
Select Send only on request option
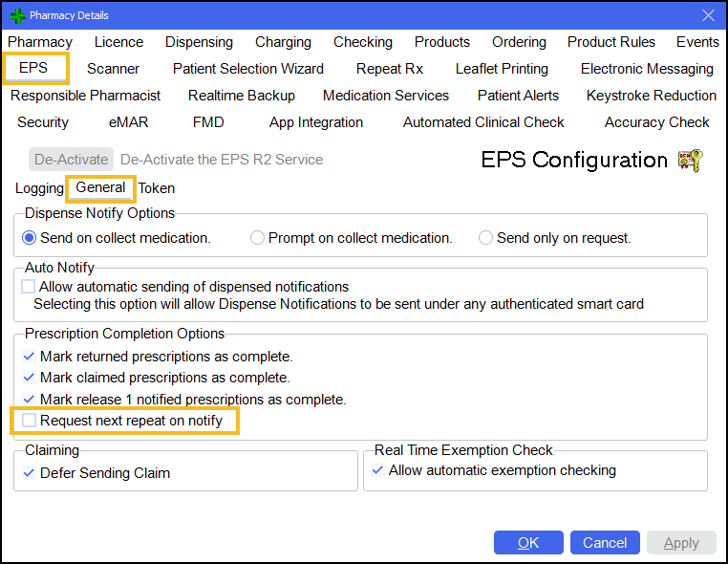(x=485, y=238)
